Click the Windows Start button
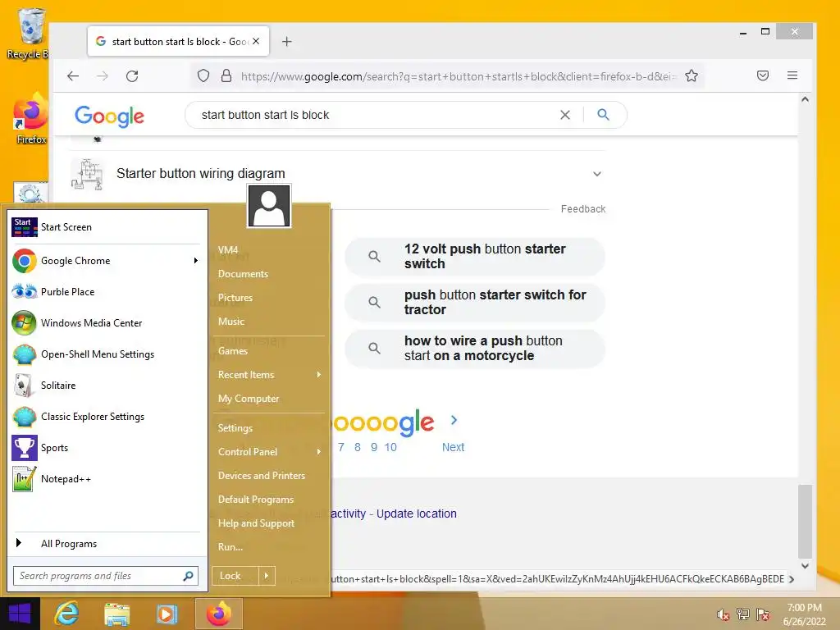Screen dimensions: 840x630 [20, 614]
